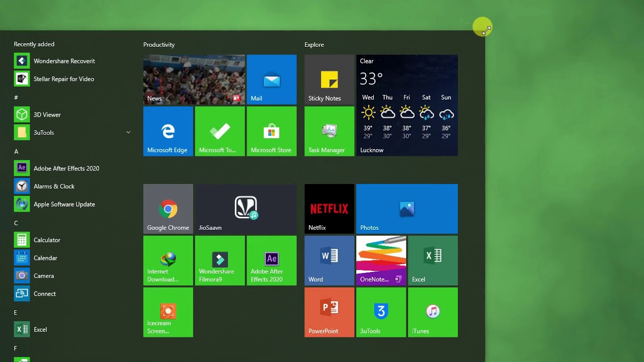
Task: Open the Mail tile
Action: click(x=272, y=79)
